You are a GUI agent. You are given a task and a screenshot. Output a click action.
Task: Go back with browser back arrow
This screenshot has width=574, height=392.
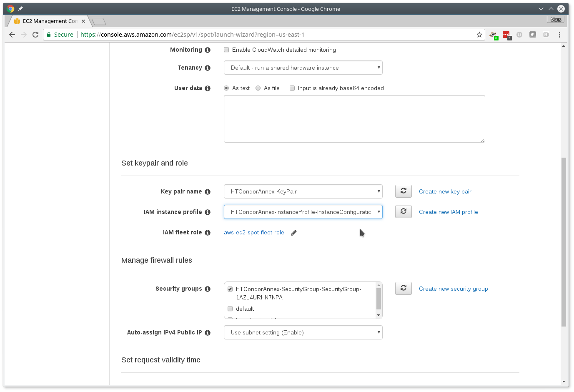pyautogui.click(x=12, y=35)
